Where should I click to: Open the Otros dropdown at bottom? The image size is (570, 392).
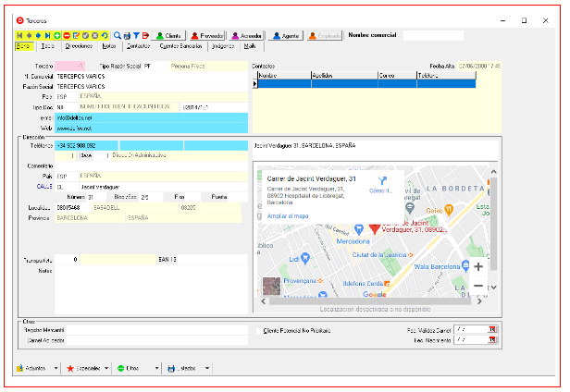pyautogui.click(x=155, y=368)
